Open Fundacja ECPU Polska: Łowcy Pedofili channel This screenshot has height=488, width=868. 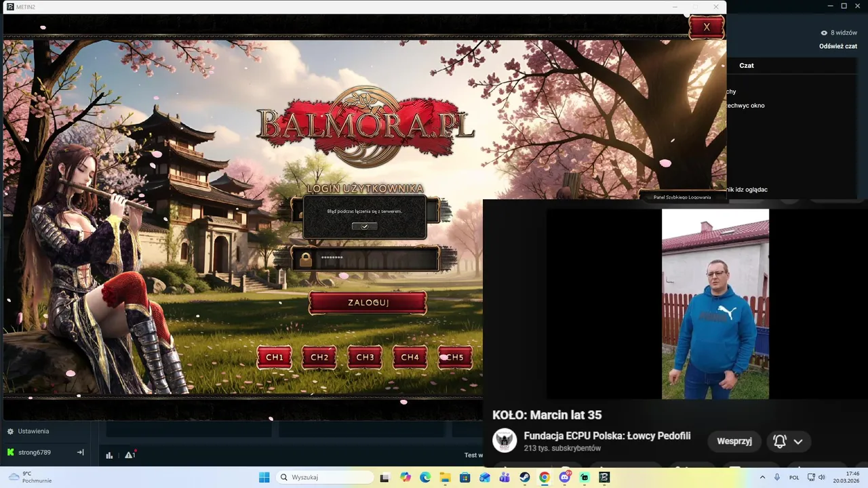pos(607,436)
